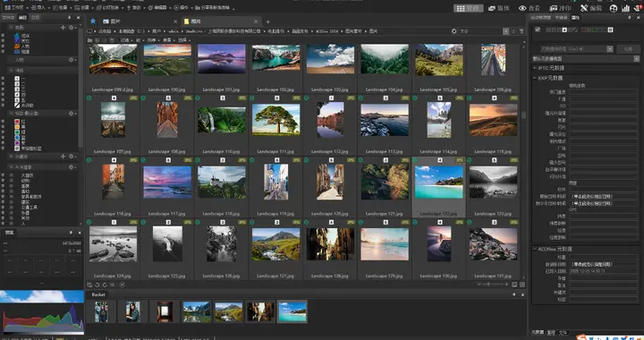644x340 pixels.
Task: Switch to 查看 mode
Action: (x=530, y=8)
